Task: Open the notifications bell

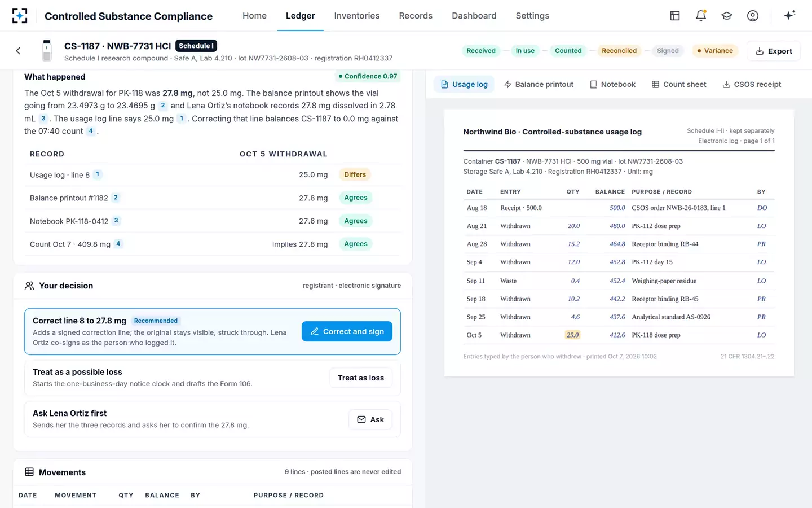Action: pyautogui.click(x=701, y=16)
